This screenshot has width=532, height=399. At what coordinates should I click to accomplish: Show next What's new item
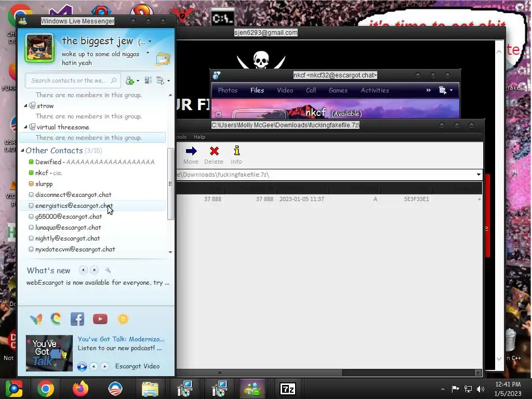click(95, 270)
